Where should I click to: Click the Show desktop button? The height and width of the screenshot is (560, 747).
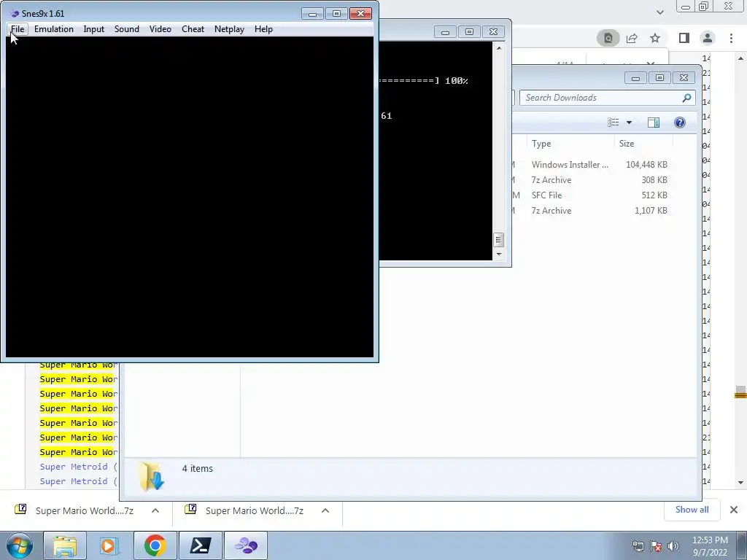pos(742,545)
